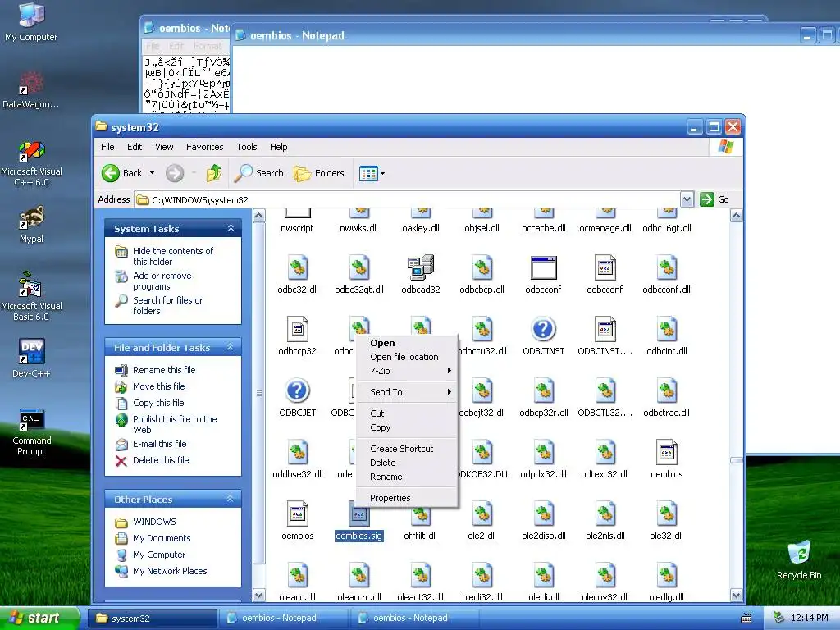The height and width of the screenshot is (630, 840).
Task: Go to My Computer in Other Places
Action: tap(159, 555)
